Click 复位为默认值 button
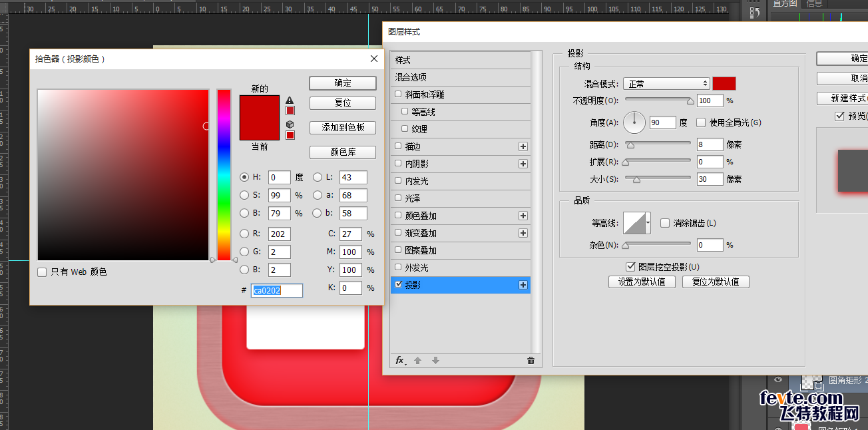This screenshot has height=430, width=868. [x=716, y=282]
